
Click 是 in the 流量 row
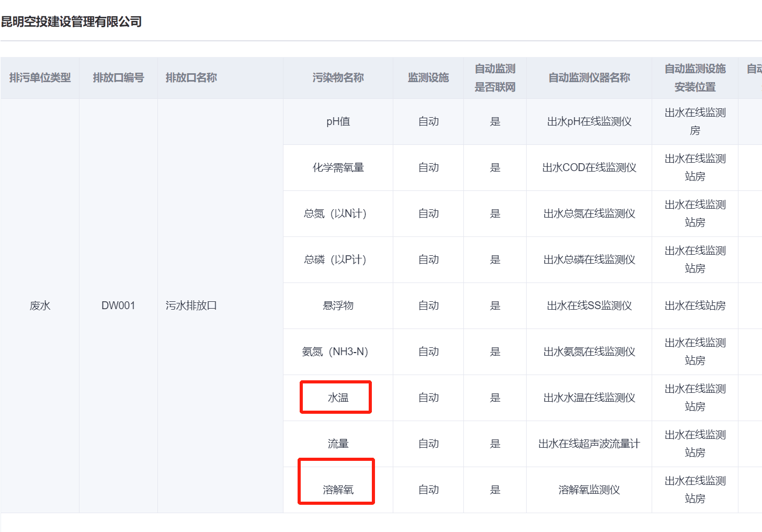495,444
